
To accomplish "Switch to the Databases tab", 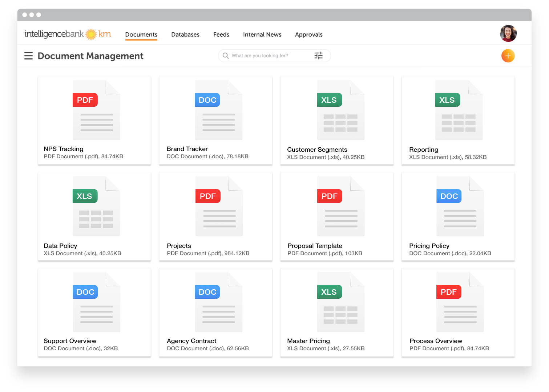I will coord(185,34).
